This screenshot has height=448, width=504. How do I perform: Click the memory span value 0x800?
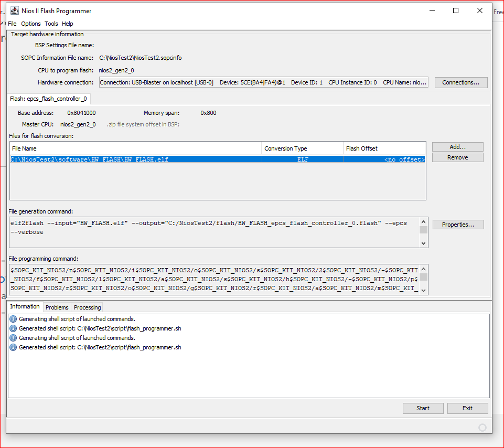208,113
